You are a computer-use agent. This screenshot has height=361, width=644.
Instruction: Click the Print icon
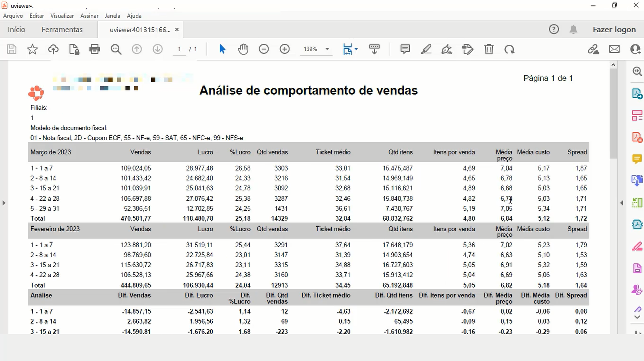click(95, 49)
